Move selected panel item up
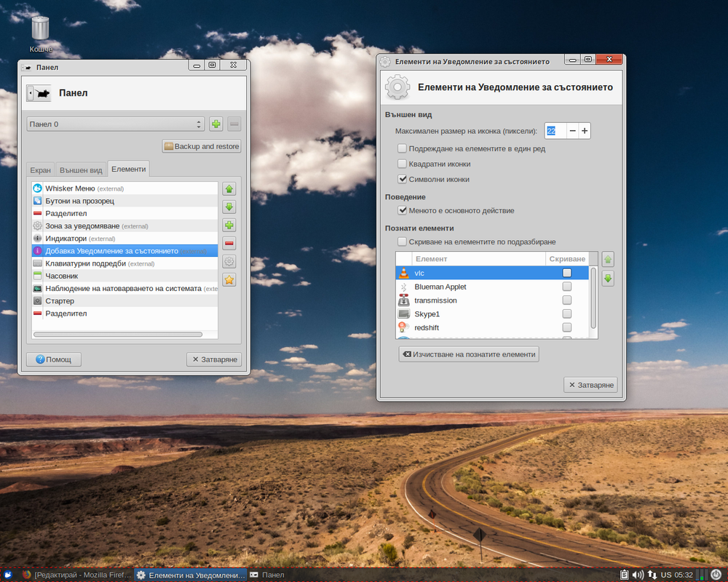Screen dimensions: 728x582 coord(229,189)
